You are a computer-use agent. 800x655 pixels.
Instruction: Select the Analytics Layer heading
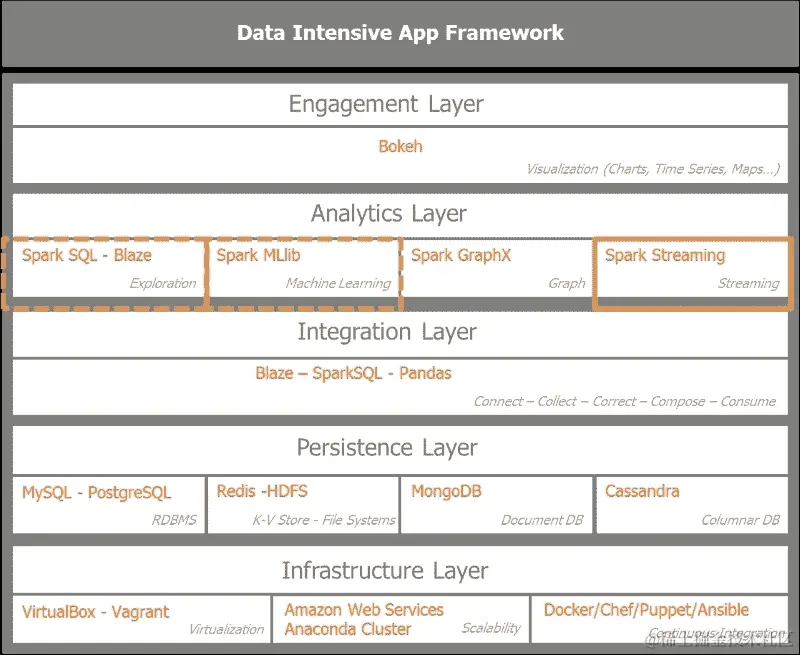(x=389, y=213)
